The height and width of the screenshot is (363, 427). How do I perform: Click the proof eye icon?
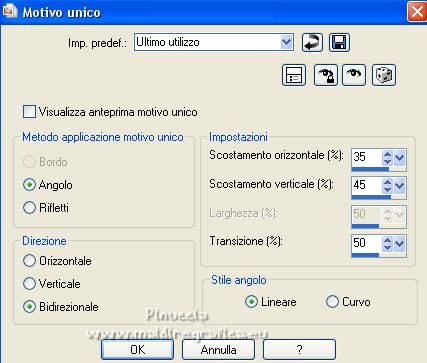354,75
